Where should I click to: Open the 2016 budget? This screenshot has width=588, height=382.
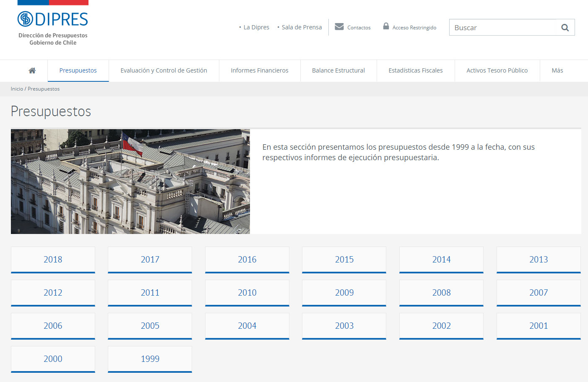247,260
